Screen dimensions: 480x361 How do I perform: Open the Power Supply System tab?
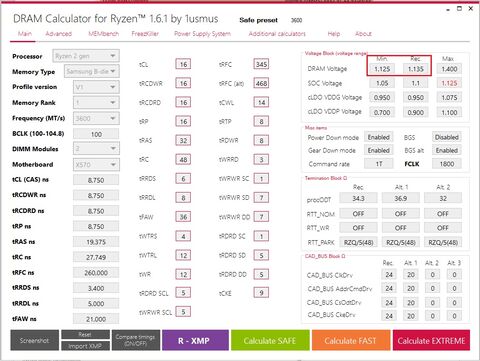click(x=202, y=34)
